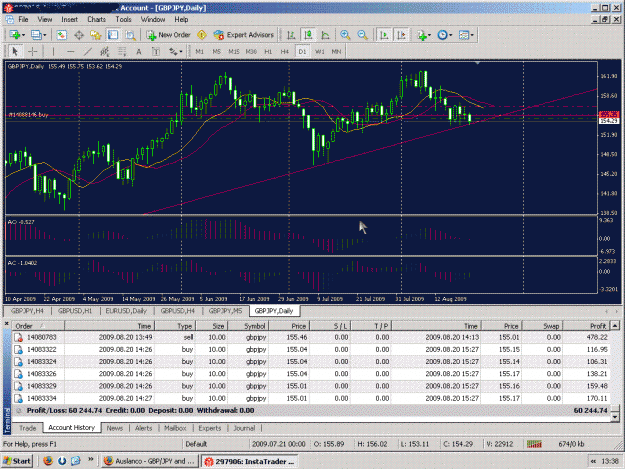Switch to the GBPJPY,M5 chart tab
625x469 pixels.
tap(225, 311)
